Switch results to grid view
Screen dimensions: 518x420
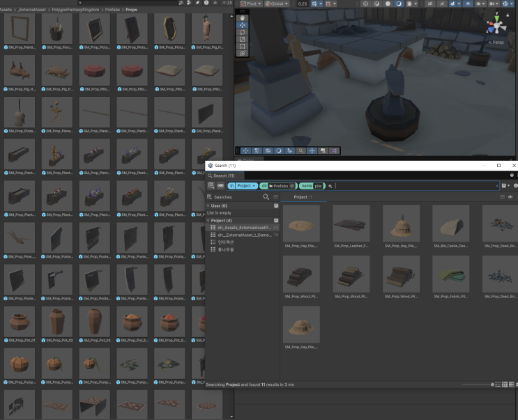[x=505, y=384]
